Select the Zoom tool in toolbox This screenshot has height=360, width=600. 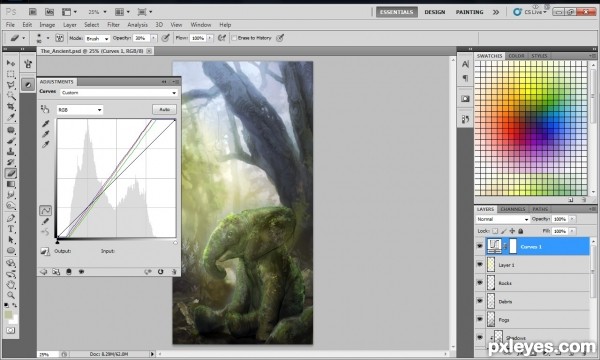pos(11,295)
